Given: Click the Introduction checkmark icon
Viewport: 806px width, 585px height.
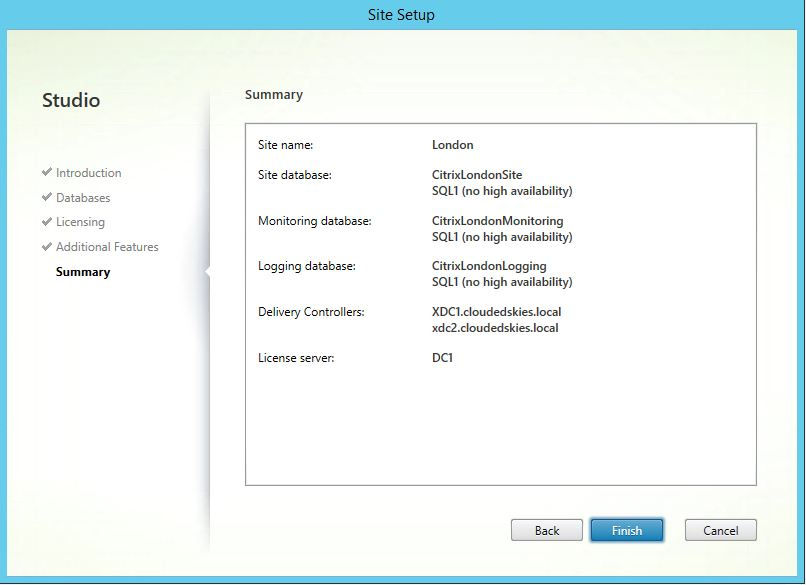Looking at the screenshot, I should pyautogui.click(x=47, y=172).
